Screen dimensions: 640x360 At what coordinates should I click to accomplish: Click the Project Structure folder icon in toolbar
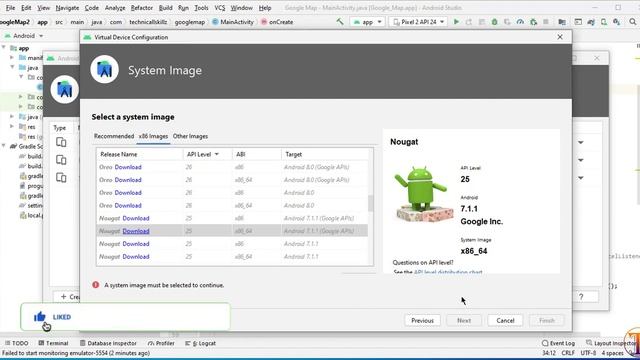pos(562,22)
